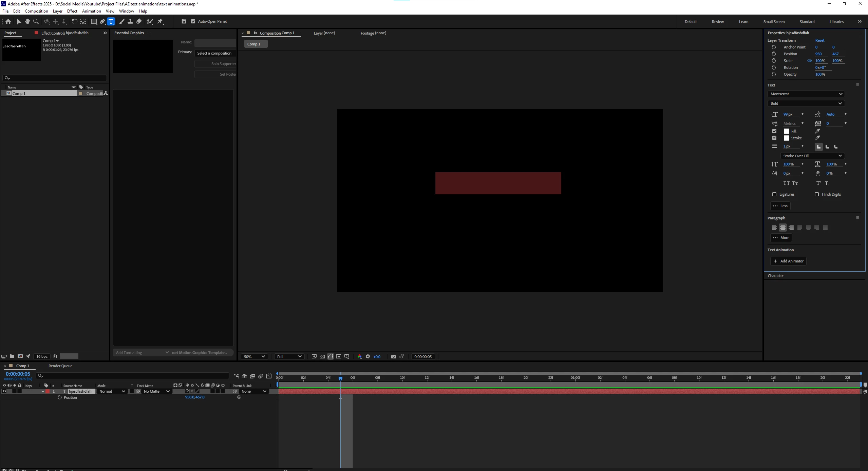Screen dimensions: 868x471
Task: Enable the Ligatures checkbox
Action: coord(774,194)
